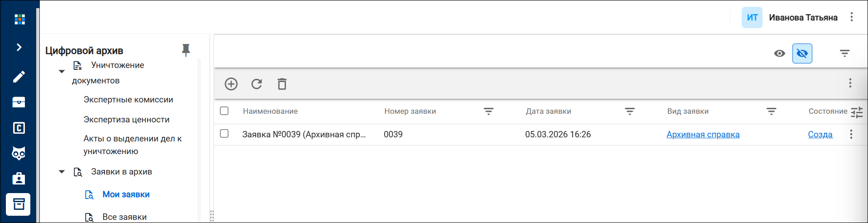Open the owl icon in left sidebar
Image resolution: width=868 pixels, height=223 pixels.
point(19,153)
